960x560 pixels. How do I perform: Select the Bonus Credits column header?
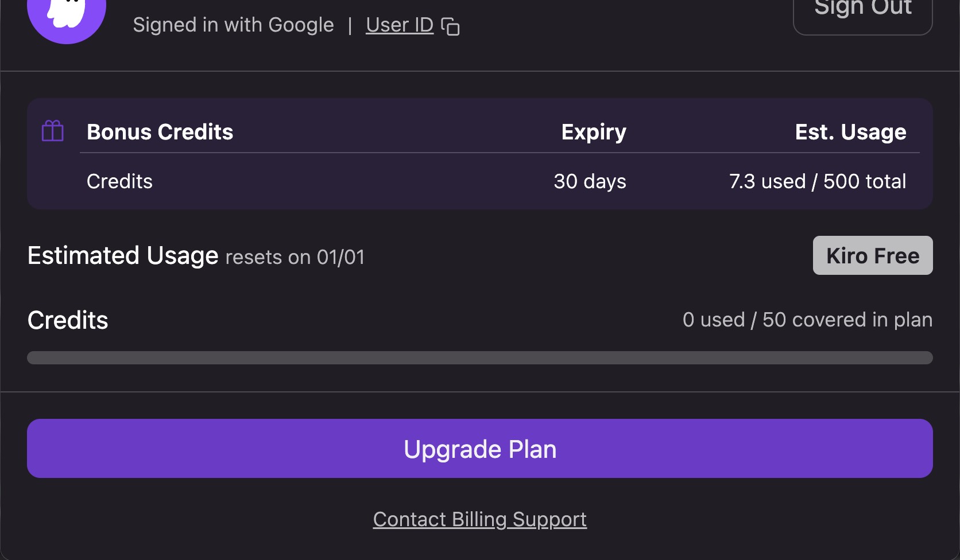[x=160, y=132]
